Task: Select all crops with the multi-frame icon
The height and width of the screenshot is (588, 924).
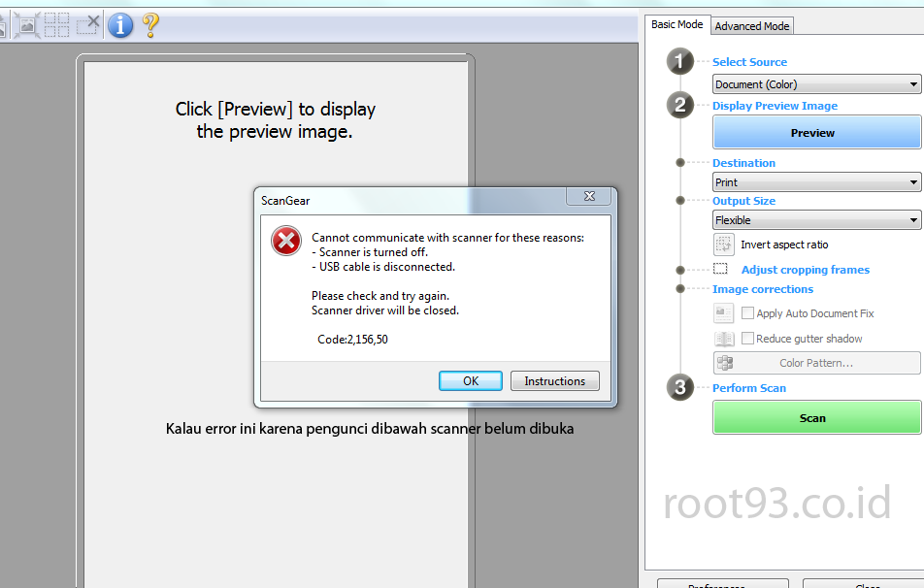Action: [56, 25]
